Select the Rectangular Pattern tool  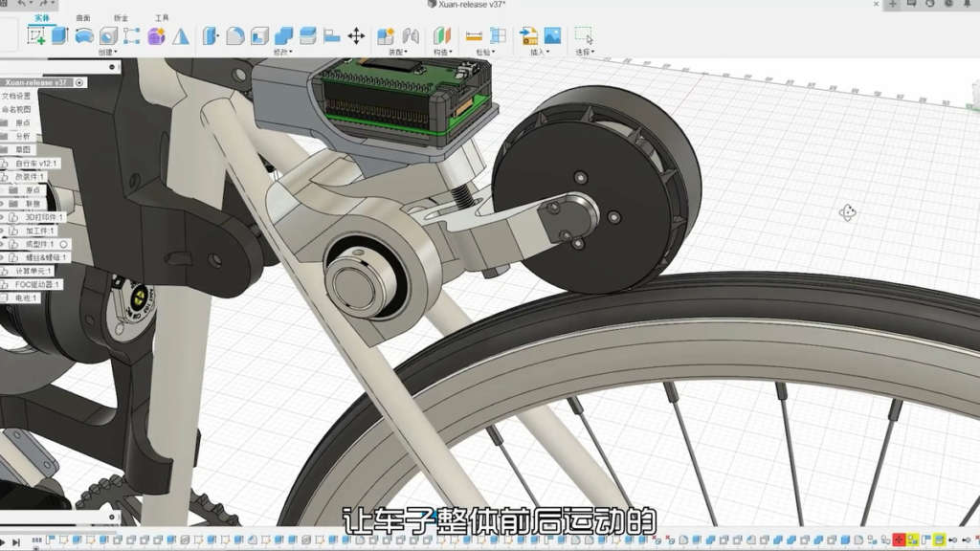point(132,35)
